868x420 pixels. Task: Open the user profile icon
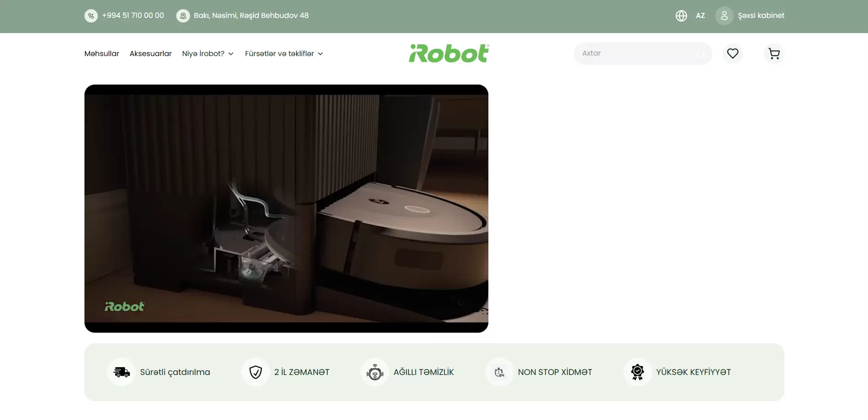(x=724, y=16)
